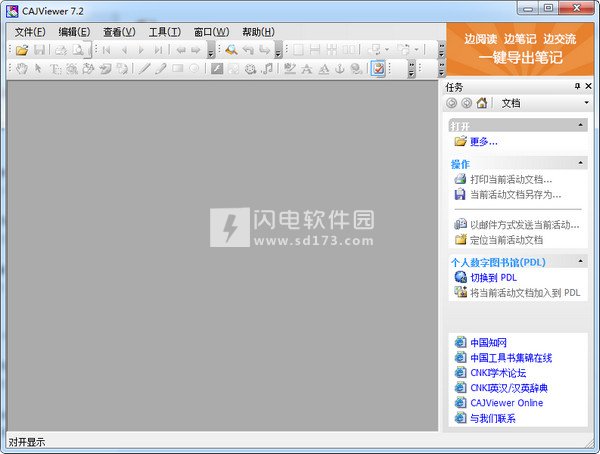Select the arrow pointer tool
The image size is (600, 454).
[x=38, y=69]
